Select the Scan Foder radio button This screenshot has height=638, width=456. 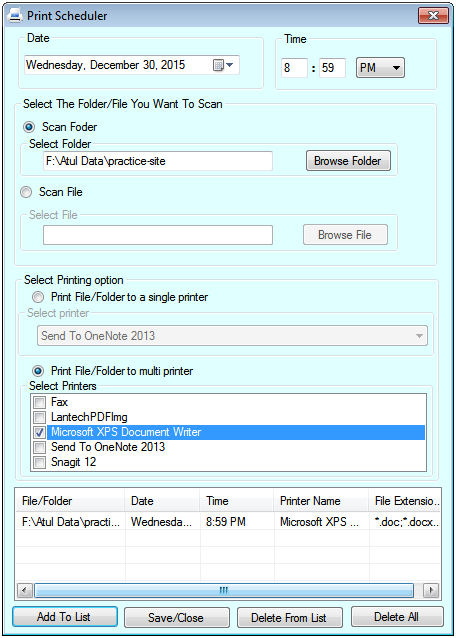29,127
